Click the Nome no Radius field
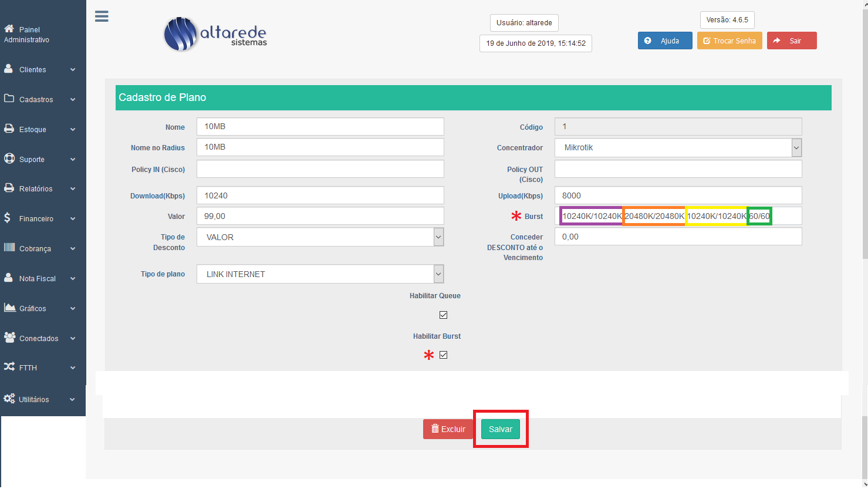This screenshot has height=489, width=868. point(320,147)
